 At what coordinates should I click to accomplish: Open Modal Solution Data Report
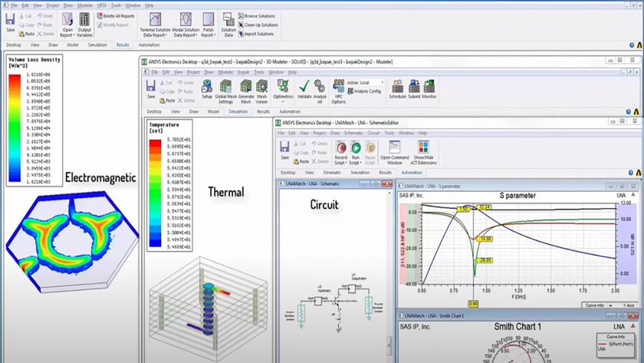click(186, 25)
